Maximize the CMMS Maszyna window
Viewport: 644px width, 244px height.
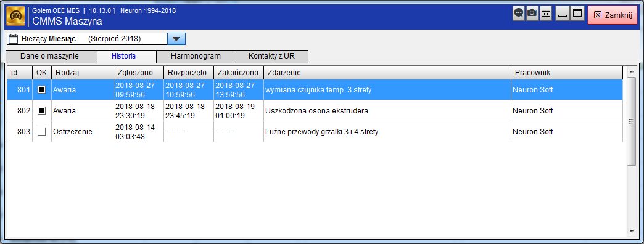click(577, 13)
